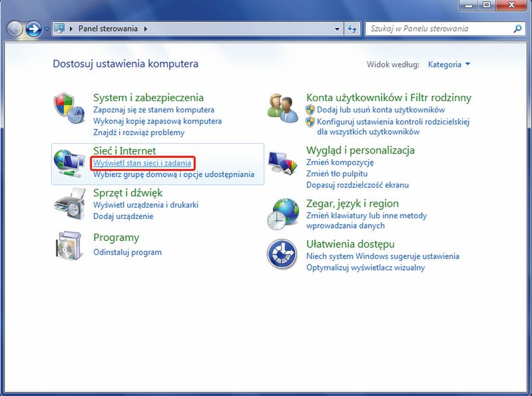The image size is (532, 396).
Task: Expand arrow before Panel sterowania breadcrumb
Action: point(71,29)
